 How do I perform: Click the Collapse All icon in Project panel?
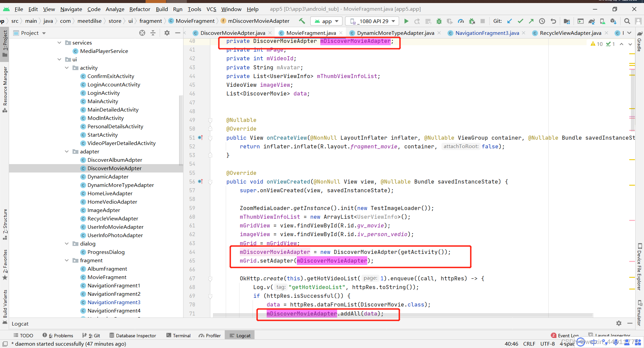[x=153, y=33]
